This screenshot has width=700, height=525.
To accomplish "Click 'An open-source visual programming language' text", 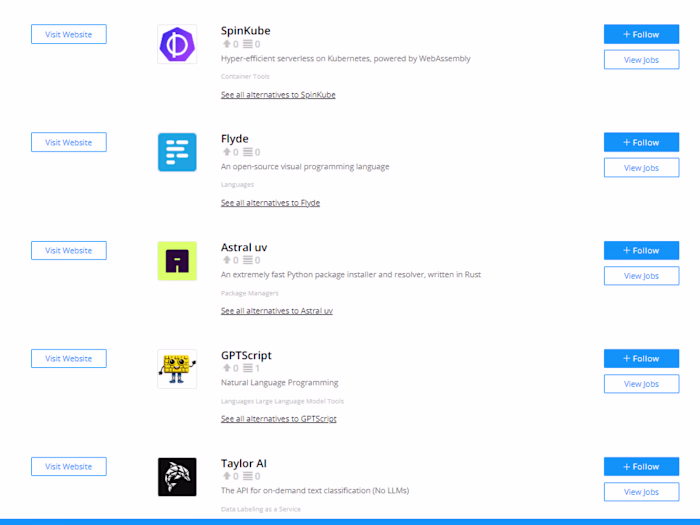I will tap(305, 167).
